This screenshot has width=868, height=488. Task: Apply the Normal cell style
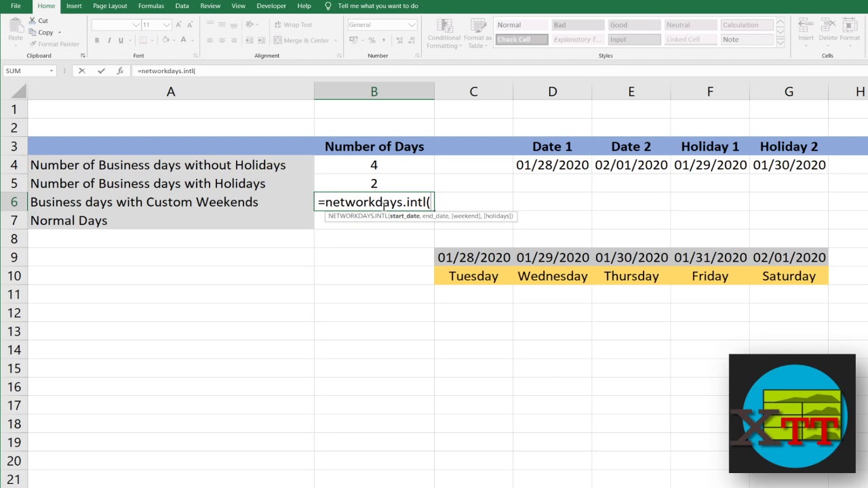pyautogui.click(x=521, y=25)
